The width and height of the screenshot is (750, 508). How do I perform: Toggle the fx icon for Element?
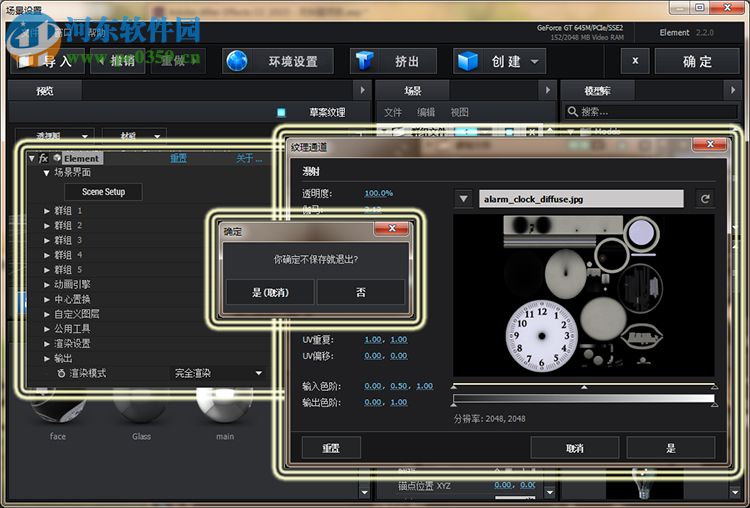coord(44,158)
